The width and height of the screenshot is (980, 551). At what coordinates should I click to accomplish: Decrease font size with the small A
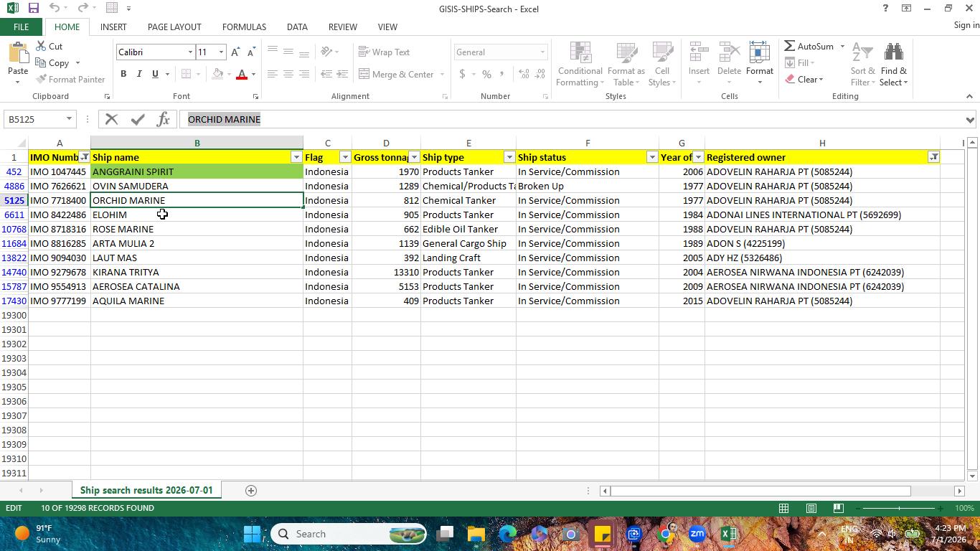click(x=250, y=52)
